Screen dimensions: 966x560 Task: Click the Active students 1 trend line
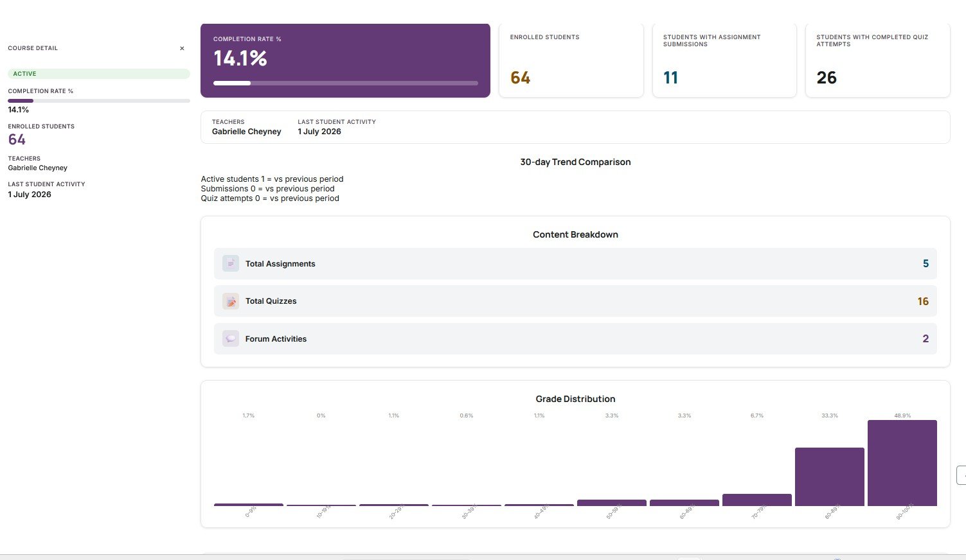[x=272, y=179]
